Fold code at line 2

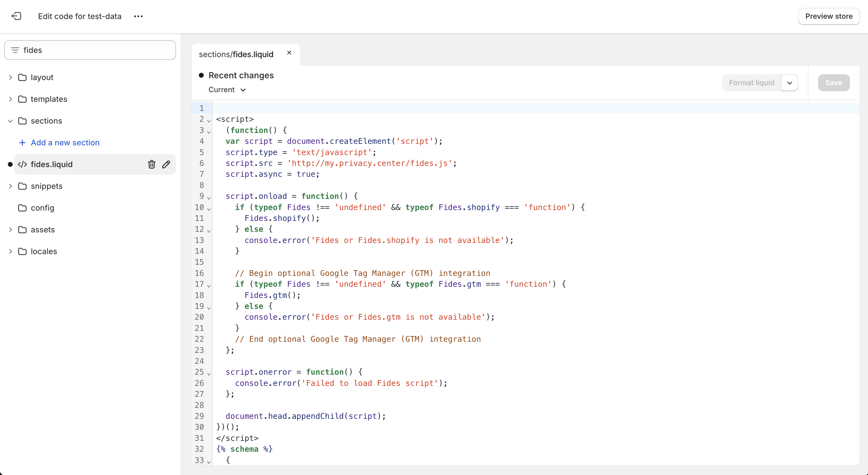209,121
